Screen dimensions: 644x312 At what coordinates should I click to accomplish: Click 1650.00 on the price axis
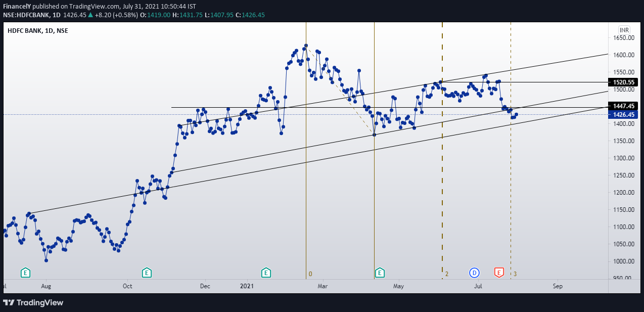(x=624, y=38)
